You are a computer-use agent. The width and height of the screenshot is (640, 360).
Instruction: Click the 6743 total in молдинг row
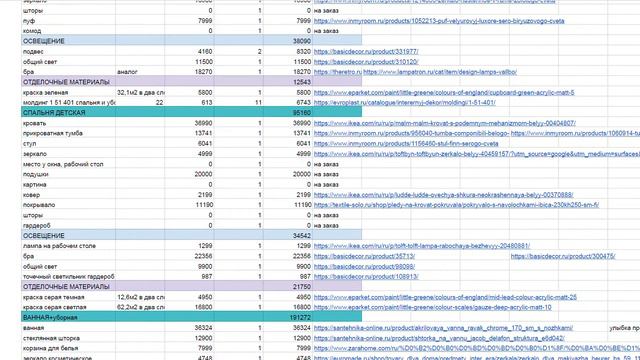[x=288, y=102]
